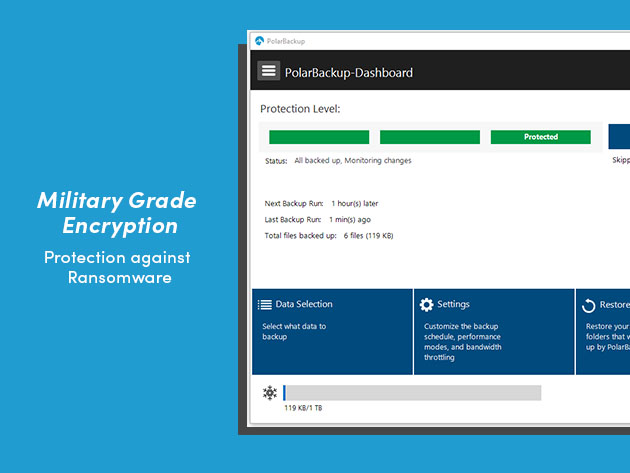The width and height of the screenshot is (630, 473).
Task: Open the Data Selection tile
Action: pyautogui.click(x=332, y=332)
